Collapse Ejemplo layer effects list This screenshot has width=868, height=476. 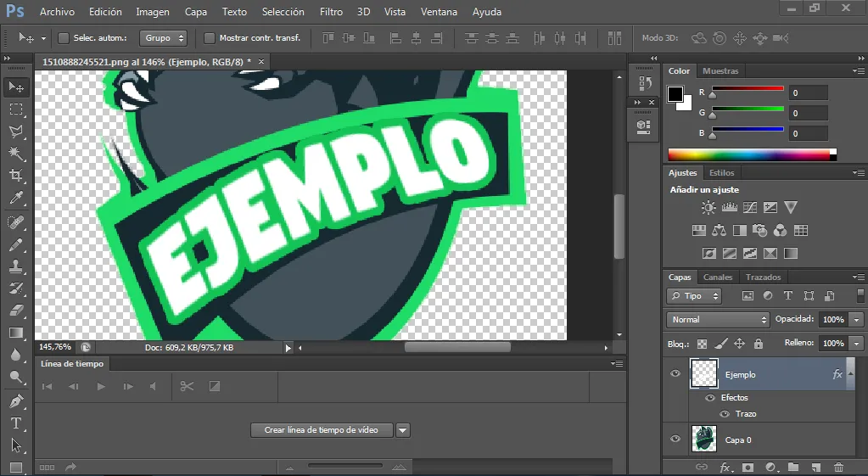pos(851,373)
